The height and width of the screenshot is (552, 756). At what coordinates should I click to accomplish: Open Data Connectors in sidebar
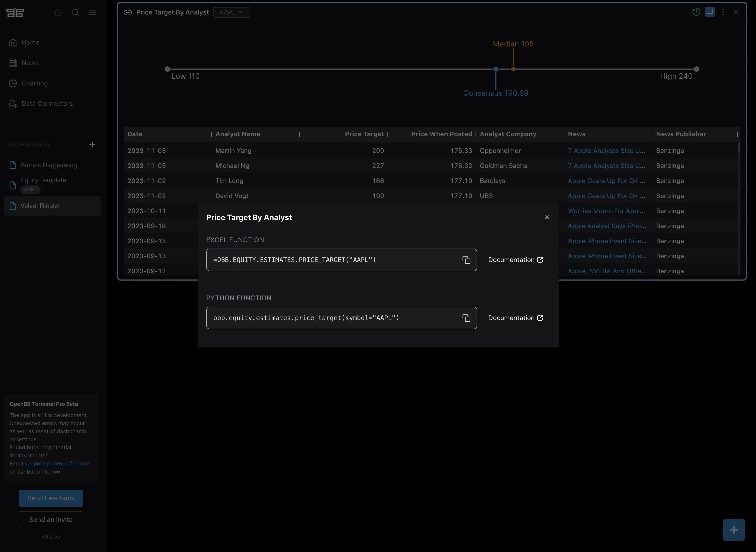pyautogui.click(x=47, y=103)
